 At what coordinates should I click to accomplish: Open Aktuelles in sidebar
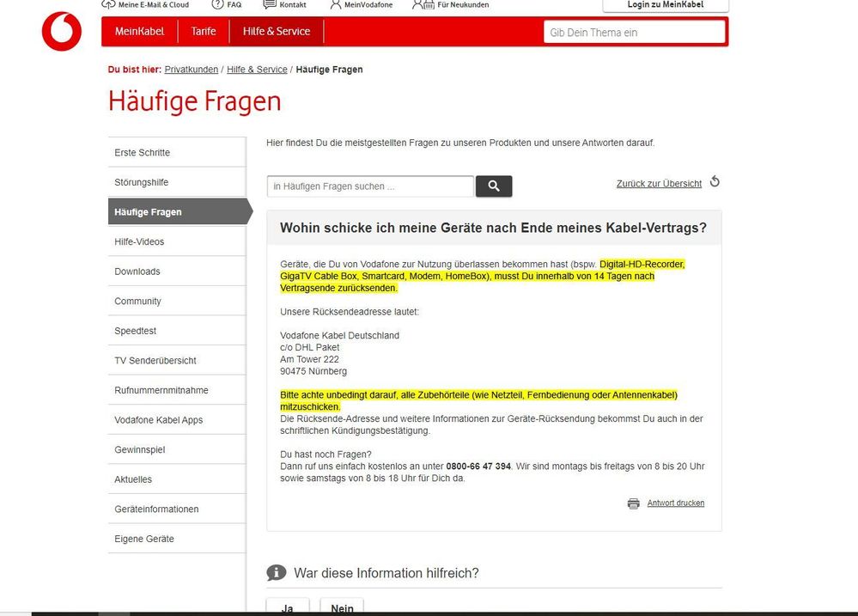(177, 479)
